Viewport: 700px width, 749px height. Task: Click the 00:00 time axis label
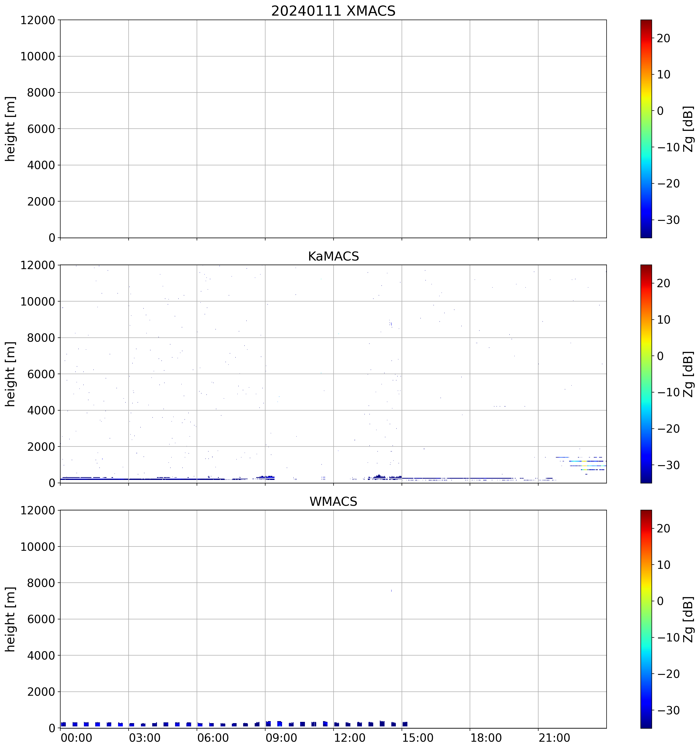76,738
